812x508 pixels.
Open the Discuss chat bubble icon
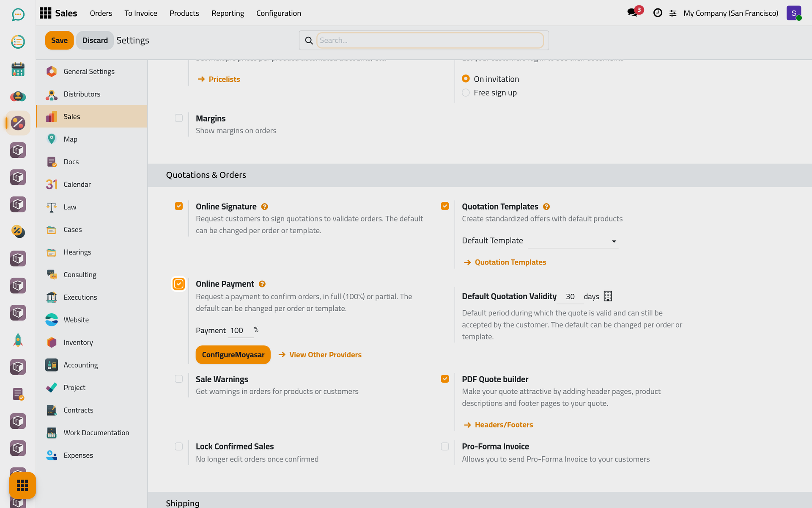(x=18, y=15)
